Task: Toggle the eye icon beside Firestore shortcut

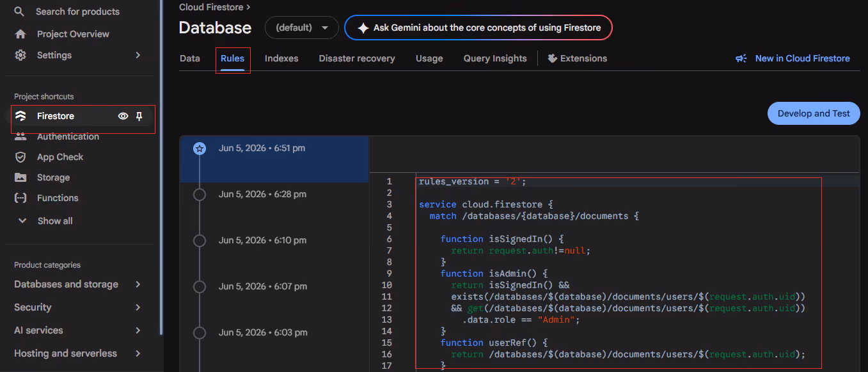Action: 123,116
